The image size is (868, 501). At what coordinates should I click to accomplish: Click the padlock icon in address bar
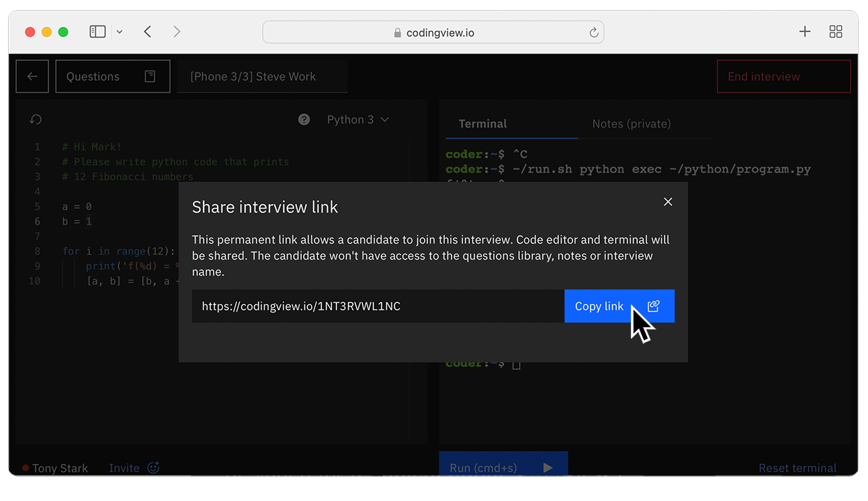tap(397, 33)
